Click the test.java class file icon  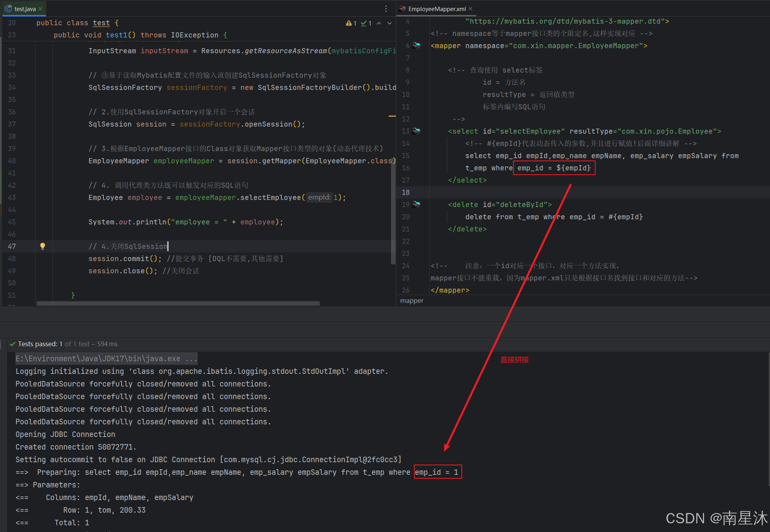click(x=8, y=9)
